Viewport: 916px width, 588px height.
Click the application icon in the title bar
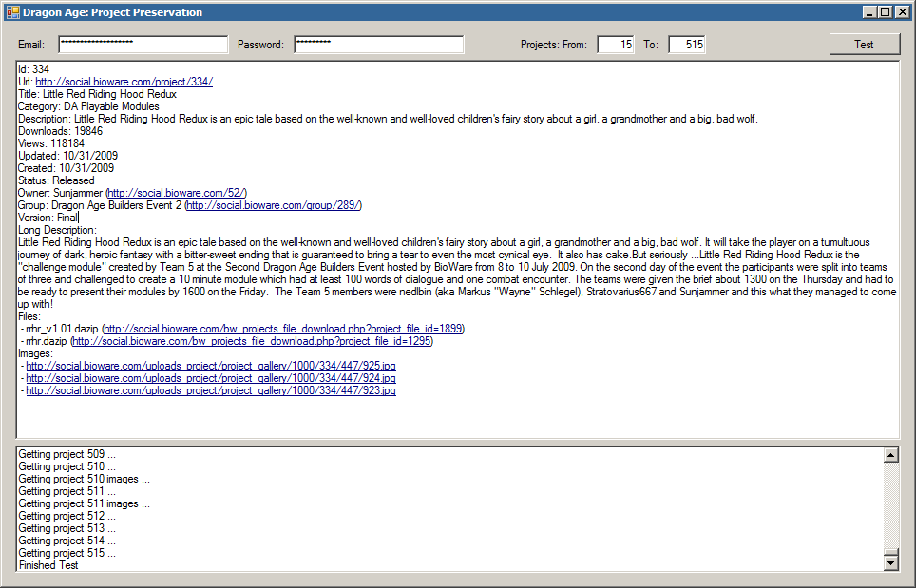[x=13, y=11]
